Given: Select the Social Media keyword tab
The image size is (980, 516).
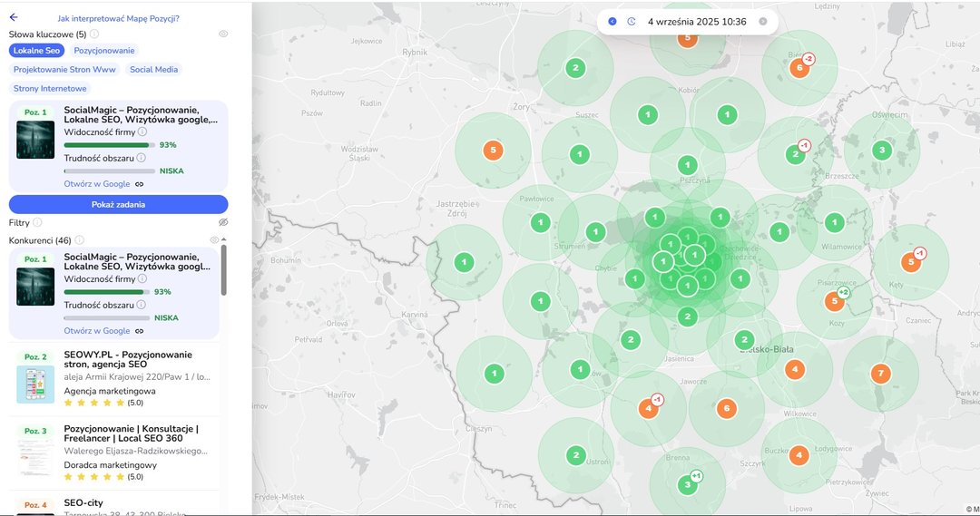Looking at the screenshot, I should click(154, 69).
